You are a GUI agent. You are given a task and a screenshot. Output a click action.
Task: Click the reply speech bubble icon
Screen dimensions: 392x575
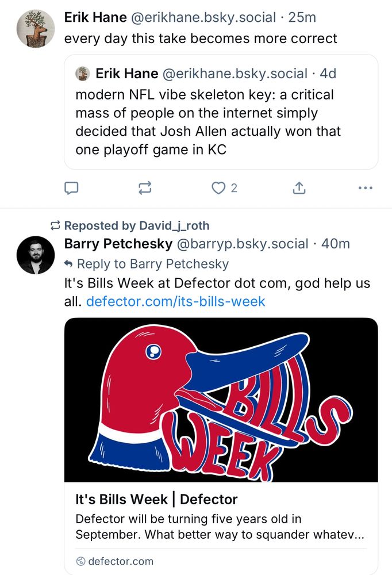click(x=71, y=188)
